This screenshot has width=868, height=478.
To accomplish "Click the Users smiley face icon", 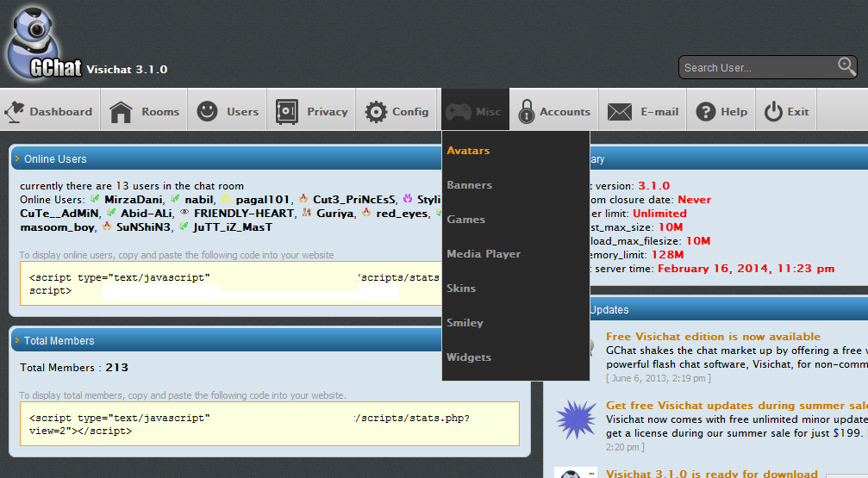I will (207, 111).
